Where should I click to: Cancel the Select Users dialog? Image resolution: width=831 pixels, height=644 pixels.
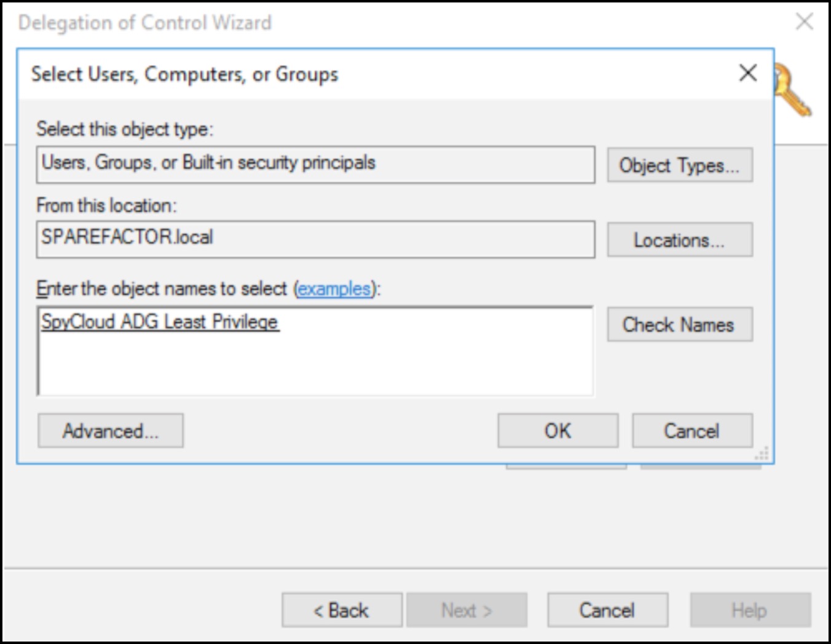point(692,431)
